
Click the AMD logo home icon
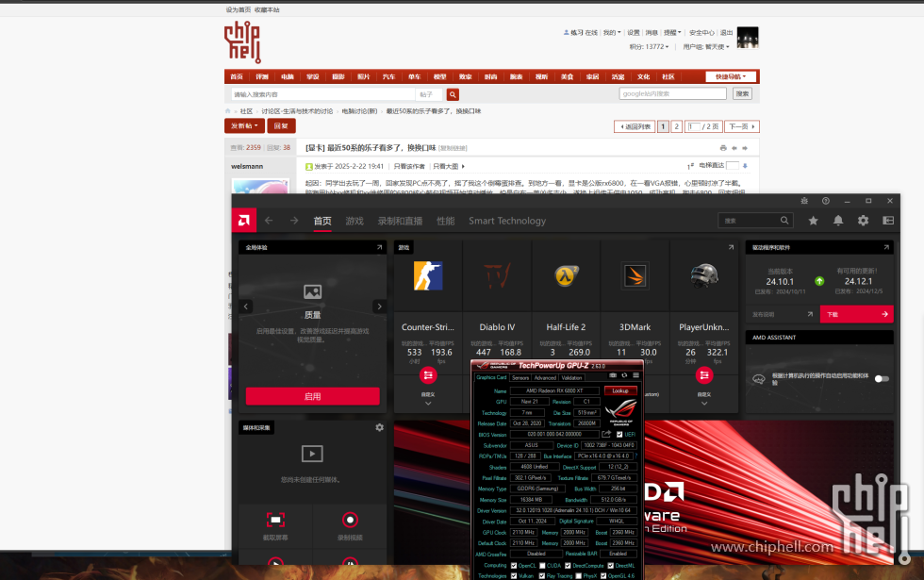click(243, 221)
